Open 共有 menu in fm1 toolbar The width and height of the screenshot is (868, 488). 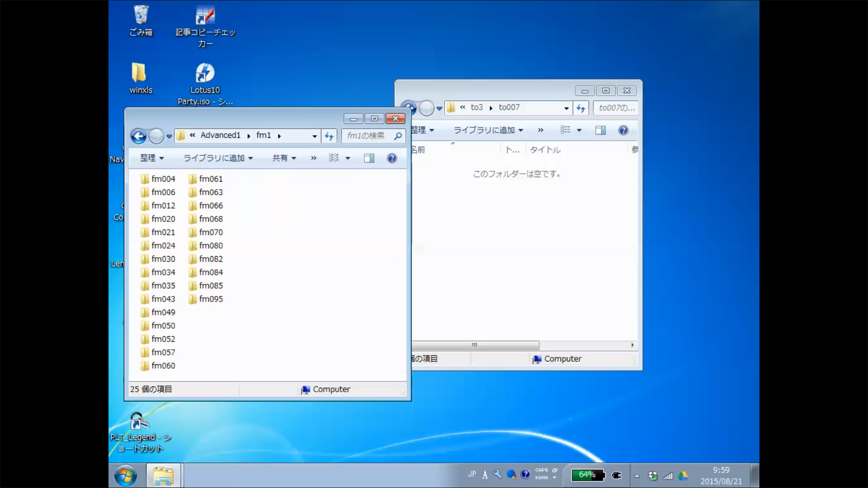pyautogui.click(x=284, y=158)
